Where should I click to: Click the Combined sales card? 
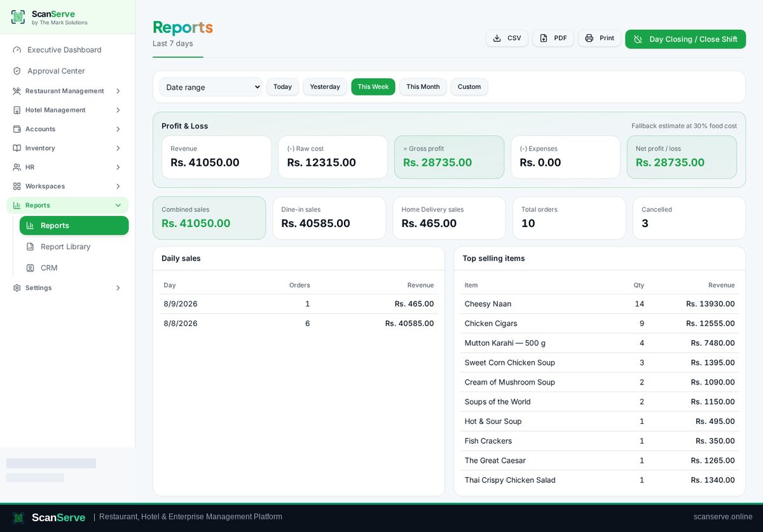(x=209, y=218)
